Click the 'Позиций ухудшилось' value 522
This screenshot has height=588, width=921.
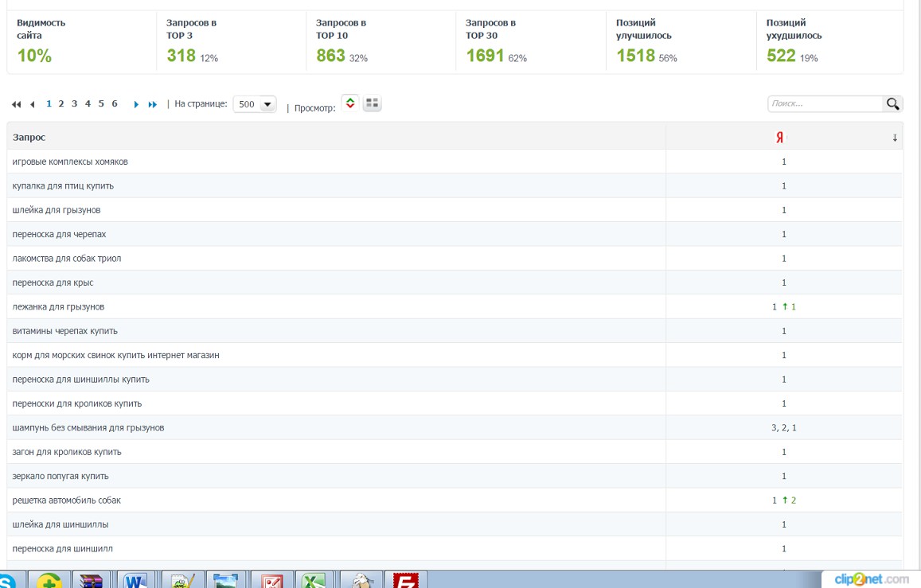(781, 56)
